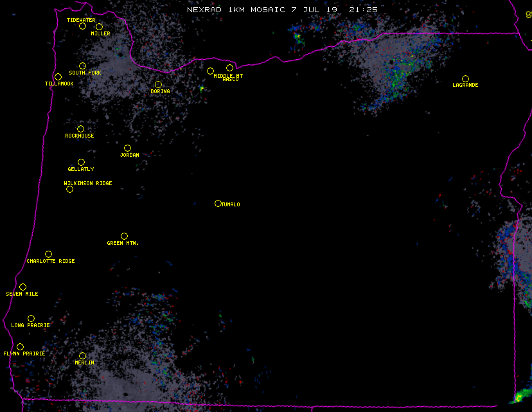Click the Tillamook station circle marker
The image size is (532, 412).
click(58, 77)
